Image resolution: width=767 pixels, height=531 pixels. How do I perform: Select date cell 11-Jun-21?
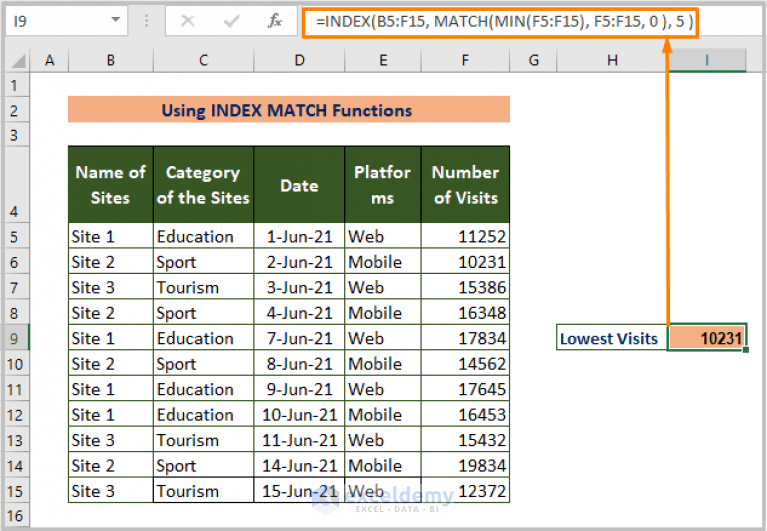coord(299,440)
